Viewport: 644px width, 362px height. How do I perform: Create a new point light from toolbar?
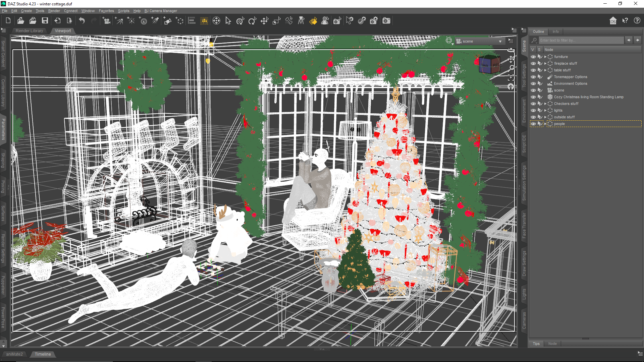tap(131, 21)
